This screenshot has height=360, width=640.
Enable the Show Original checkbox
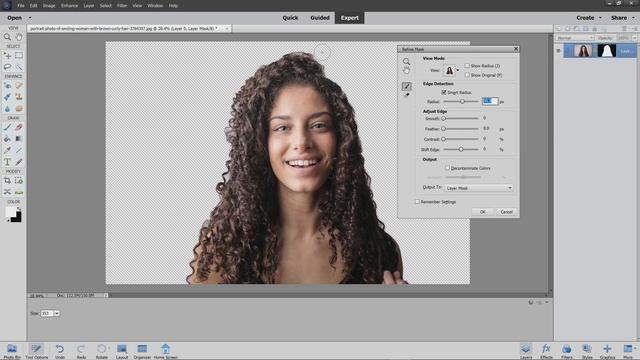467,75
